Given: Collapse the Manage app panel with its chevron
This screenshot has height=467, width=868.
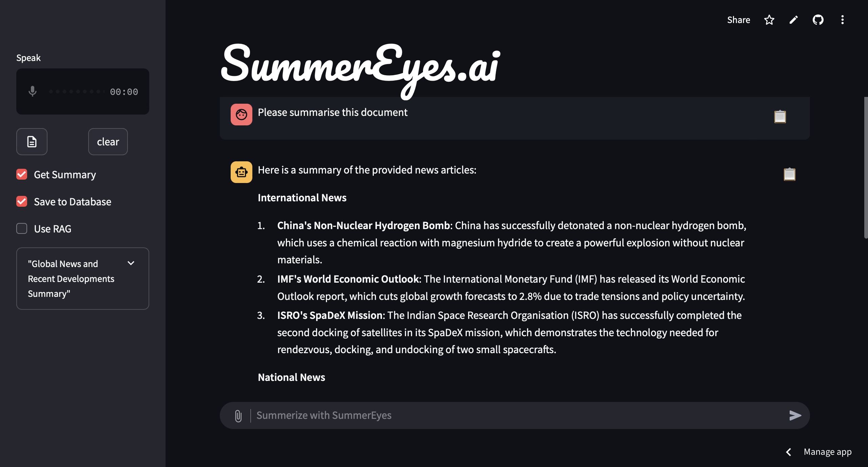Looking at the screenshot, I should click(789, 452).
